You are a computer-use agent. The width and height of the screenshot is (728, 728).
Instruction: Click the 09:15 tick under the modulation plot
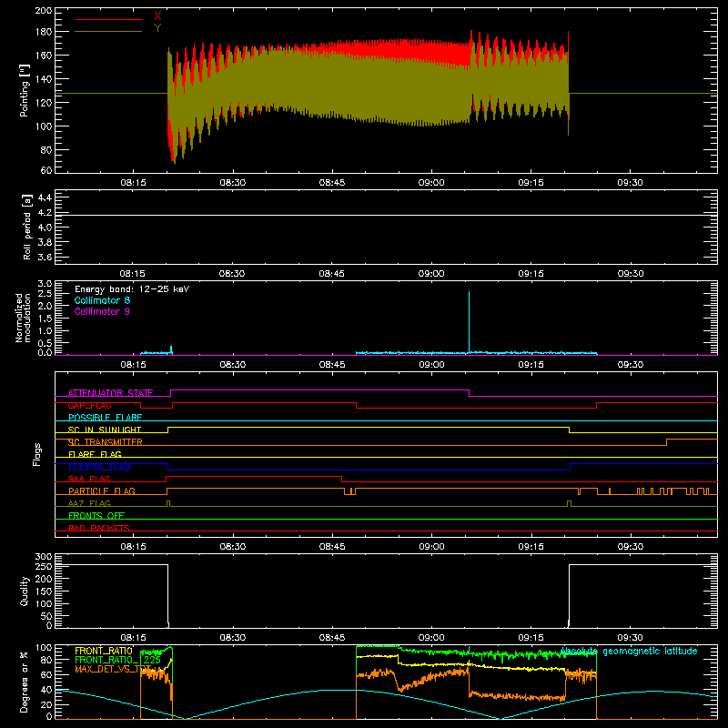(x=531, y=365)
